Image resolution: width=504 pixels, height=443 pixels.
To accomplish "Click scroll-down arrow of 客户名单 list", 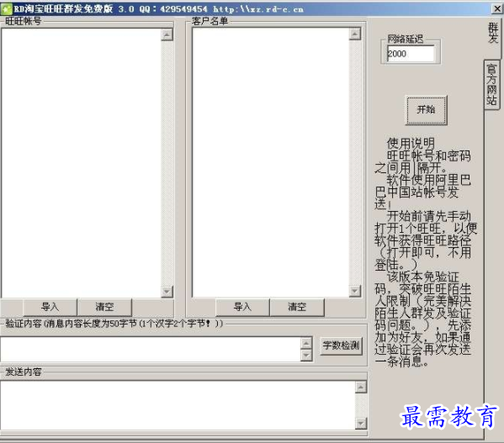I will point(355,291).
